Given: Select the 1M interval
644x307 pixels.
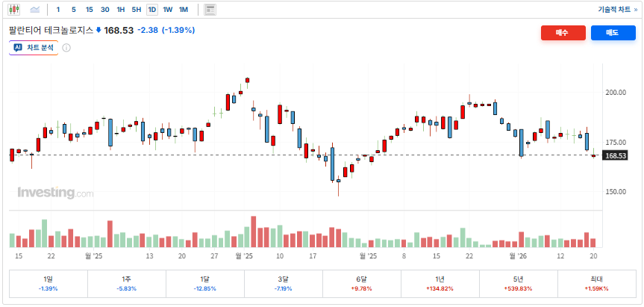Looking at the screenshot, I should 183,10.
